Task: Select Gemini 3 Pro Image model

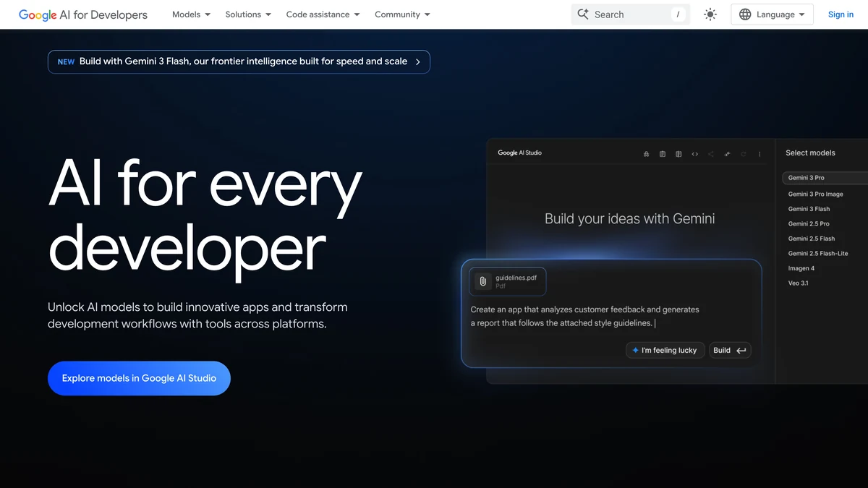Action: pyautogui.click(x=815, y=194)
